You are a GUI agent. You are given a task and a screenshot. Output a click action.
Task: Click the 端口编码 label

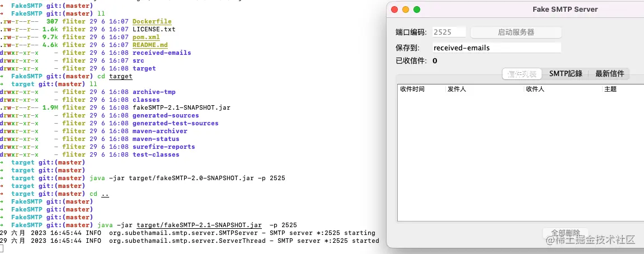pos(411,32)
